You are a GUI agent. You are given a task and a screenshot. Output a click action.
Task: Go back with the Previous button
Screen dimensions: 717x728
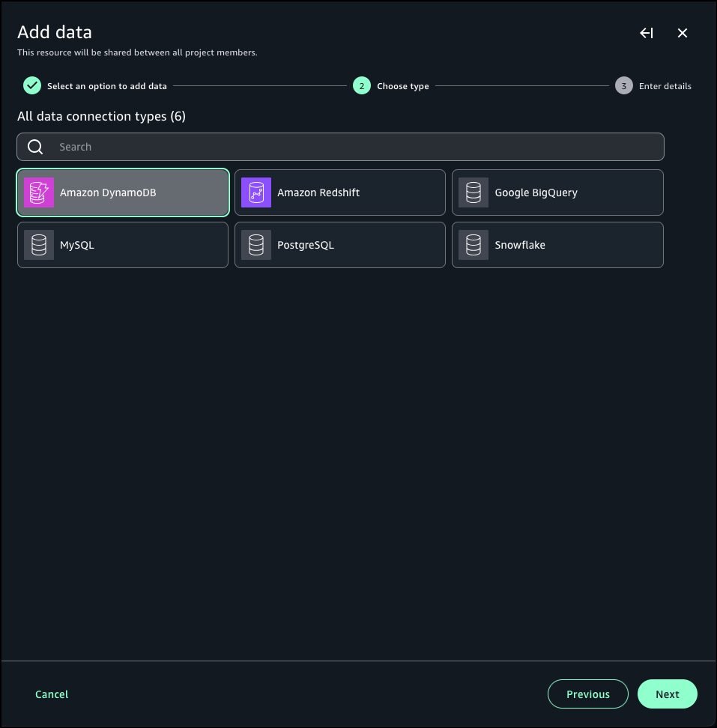(587, 694)
